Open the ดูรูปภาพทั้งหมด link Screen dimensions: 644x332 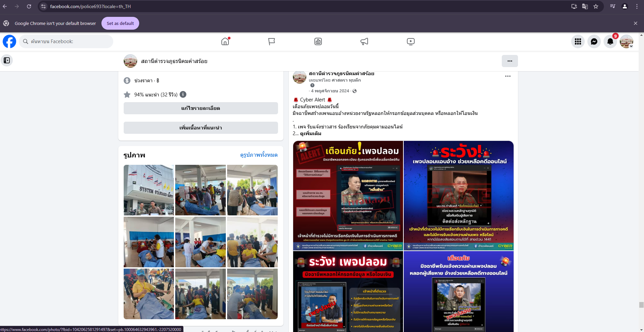[258, 155]
